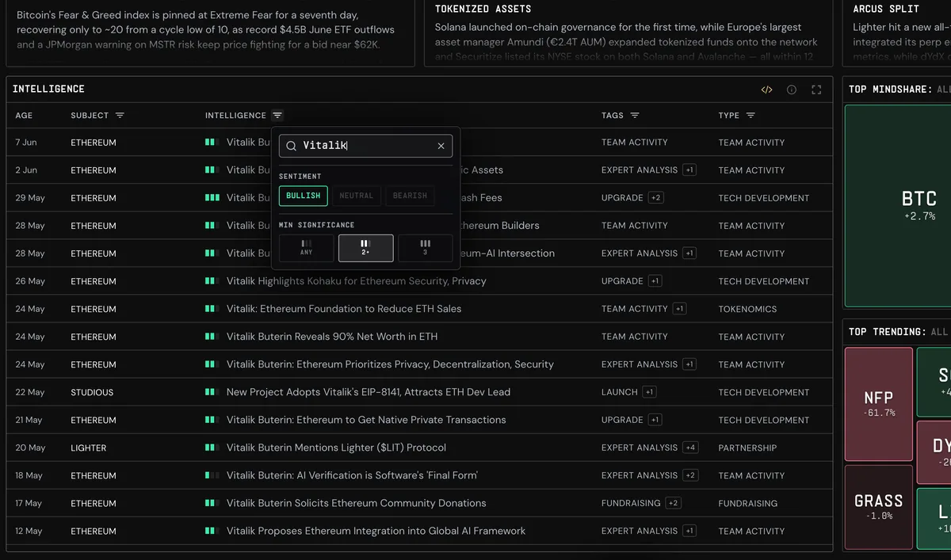Viewport: 951px width, 560px height.
Task: Expand +1 tags on Launch row
Action: (649, 392)
